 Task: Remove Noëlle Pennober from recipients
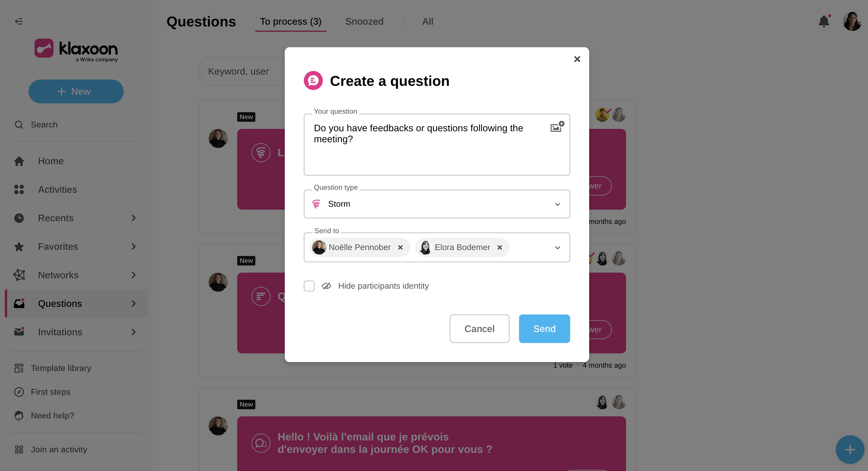click(400, 247)
